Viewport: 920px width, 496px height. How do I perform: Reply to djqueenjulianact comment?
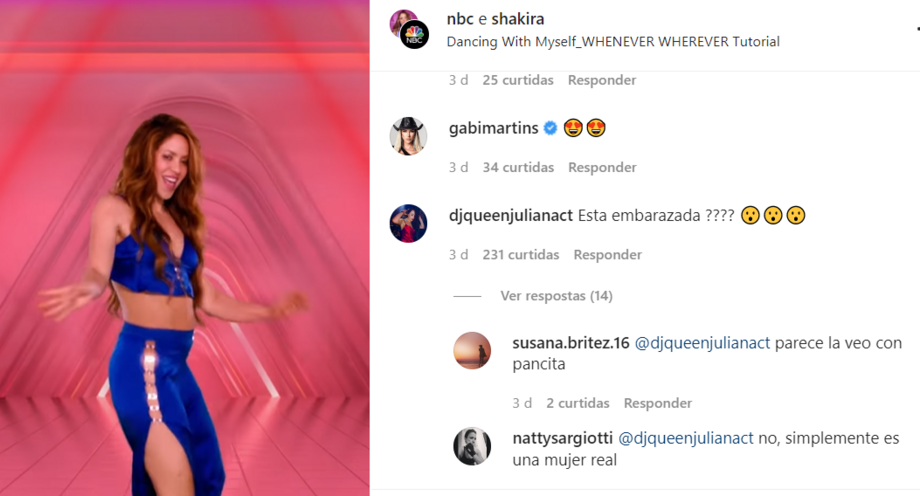[x=607, y=255]
